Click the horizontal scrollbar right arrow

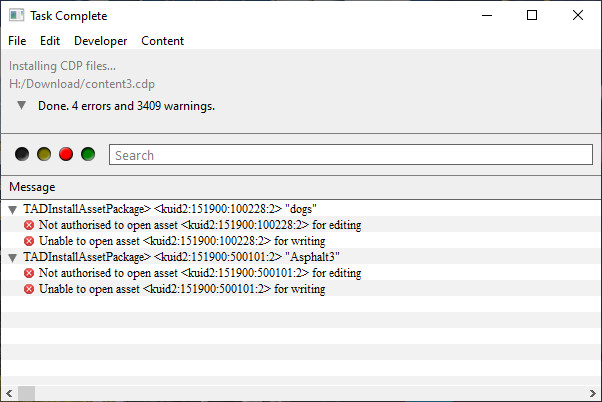pyautogui.click(x=592, y=394)
